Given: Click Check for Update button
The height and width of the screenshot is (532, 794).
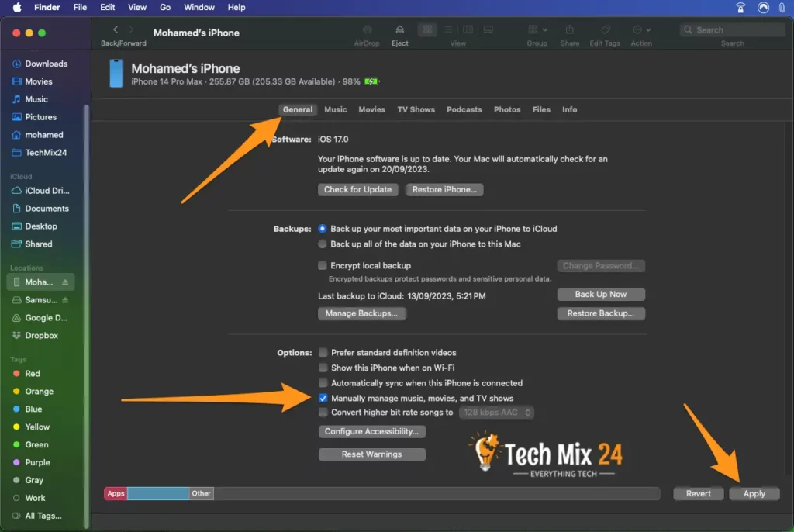Looking at the screenshot, I should pos(358,189).
